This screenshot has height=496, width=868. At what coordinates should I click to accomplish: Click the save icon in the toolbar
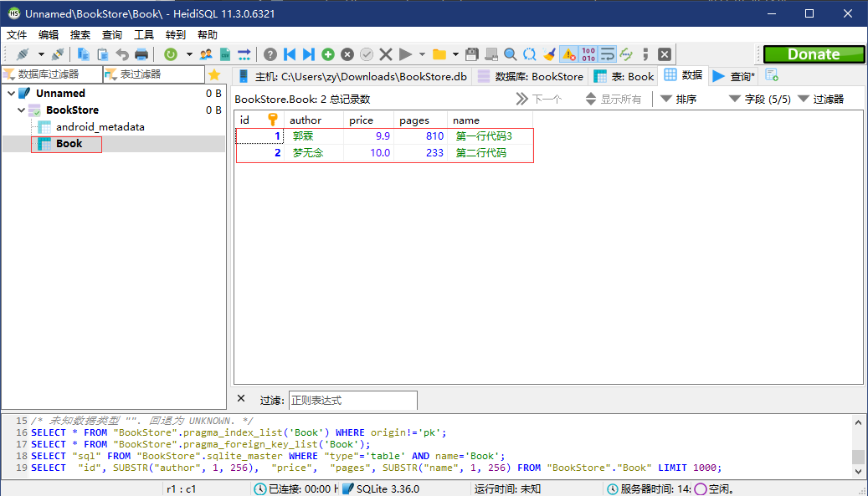point(472,54)
